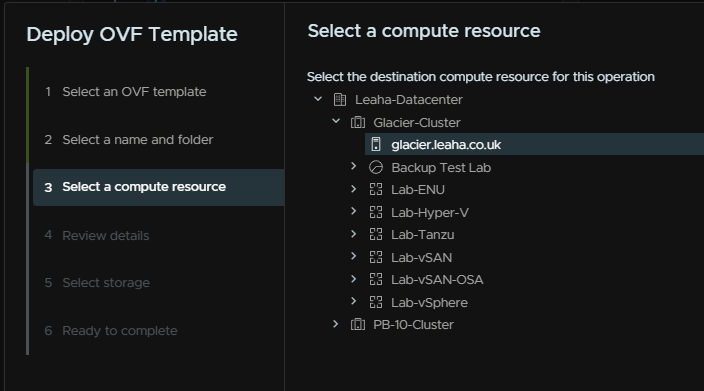Expand the Backup Test Lab pool
The width and height of the screenshot is (704, 391).
click(353, 167)
